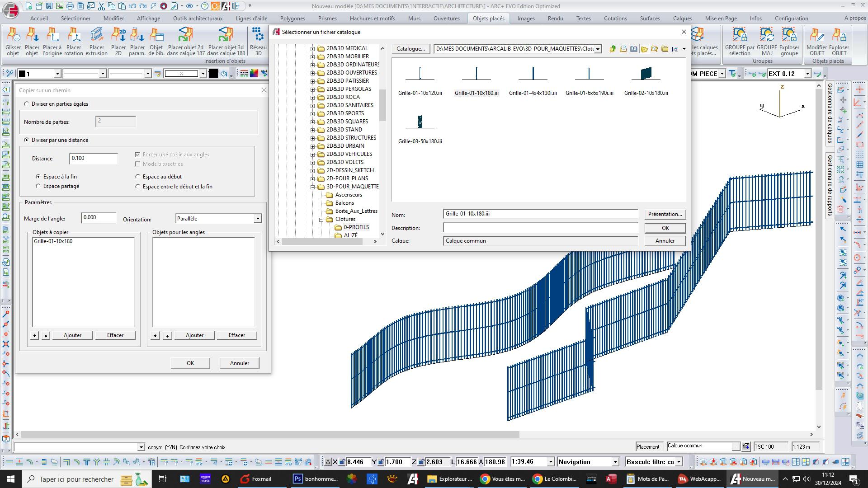Image resolution: width=868 pixels, height=488 pixels.
Task: Open the catalogue path dropdown
Action: click(598, 49)
